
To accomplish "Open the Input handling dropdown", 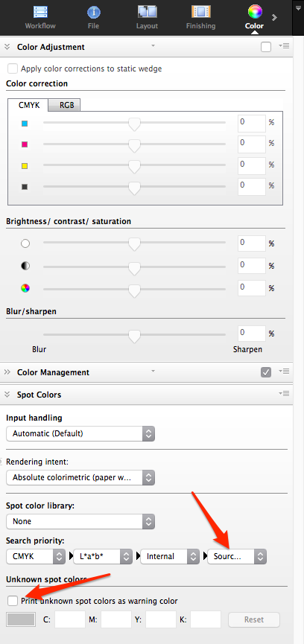I will (80, 433).
